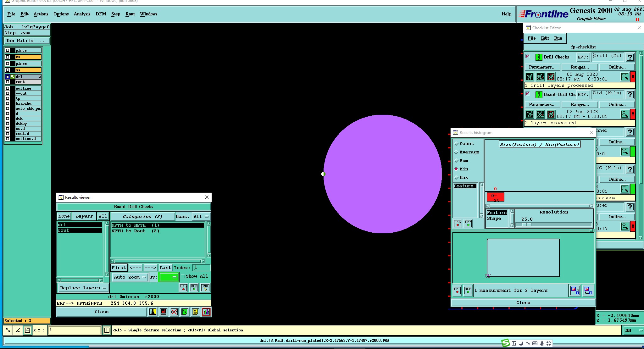Click the Last button in Results viewer
The height and width of the screenshot is (349, 644).
(165, 268)
